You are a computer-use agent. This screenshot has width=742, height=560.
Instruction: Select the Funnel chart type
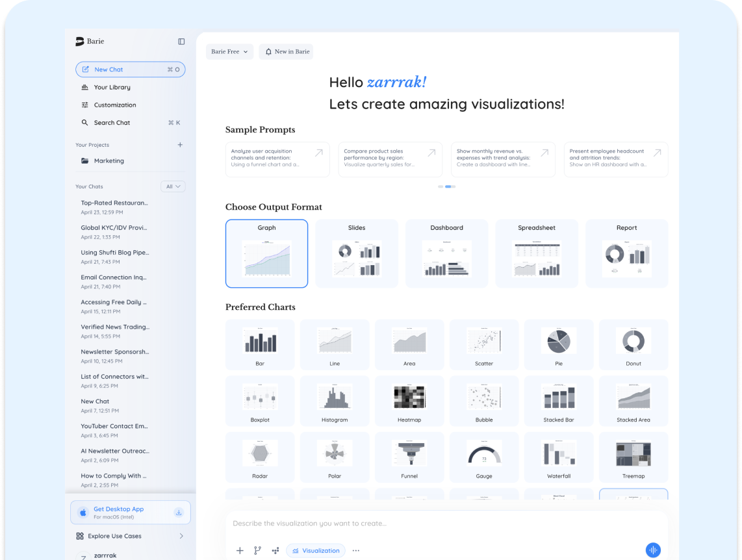[409, 457]
